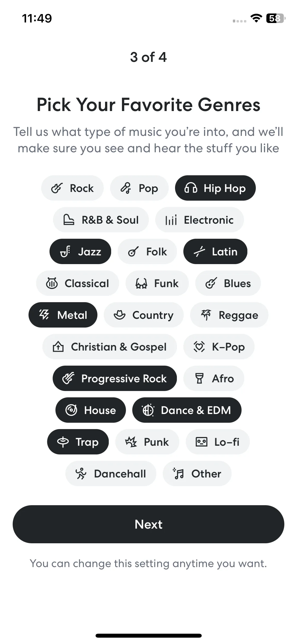
Task: Tap the sunglasses icon on Funk chip
Action: (141, 283)
